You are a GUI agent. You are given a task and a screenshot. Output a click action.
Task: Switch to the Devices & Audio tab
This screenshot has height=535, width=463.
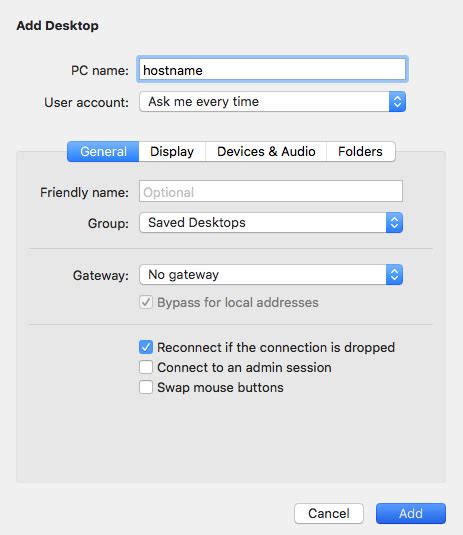pos(266,151)
